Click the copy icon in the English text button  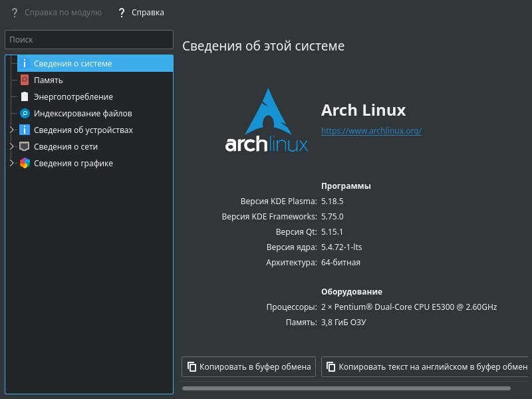pos(331,367)
